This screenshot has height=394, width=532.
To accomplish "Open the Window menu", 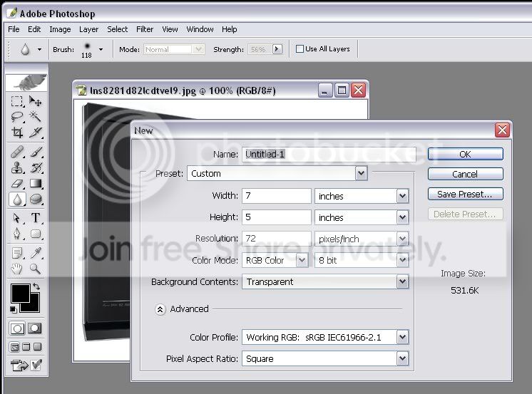I will tap(200, 29).
